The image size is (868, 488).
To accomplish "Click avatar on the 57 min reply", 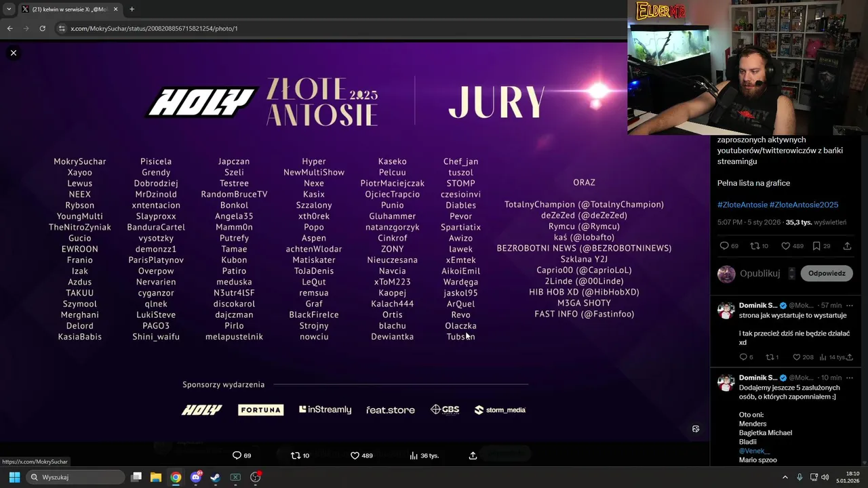I will 726,310.
